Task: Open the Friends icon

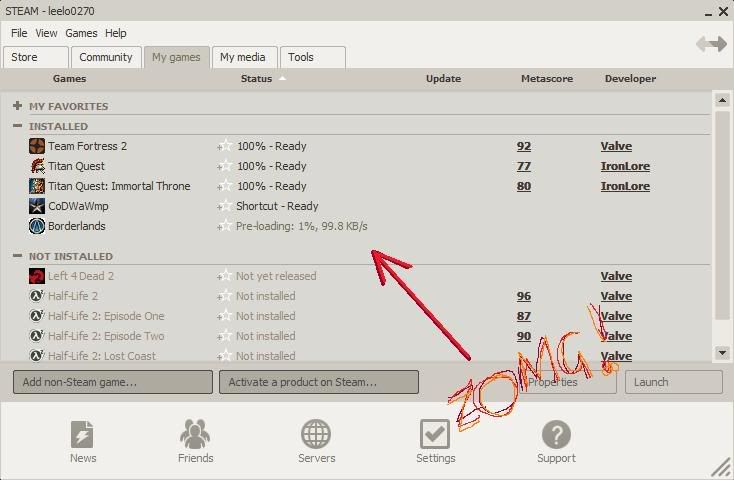Action: [x=195, y=435]
